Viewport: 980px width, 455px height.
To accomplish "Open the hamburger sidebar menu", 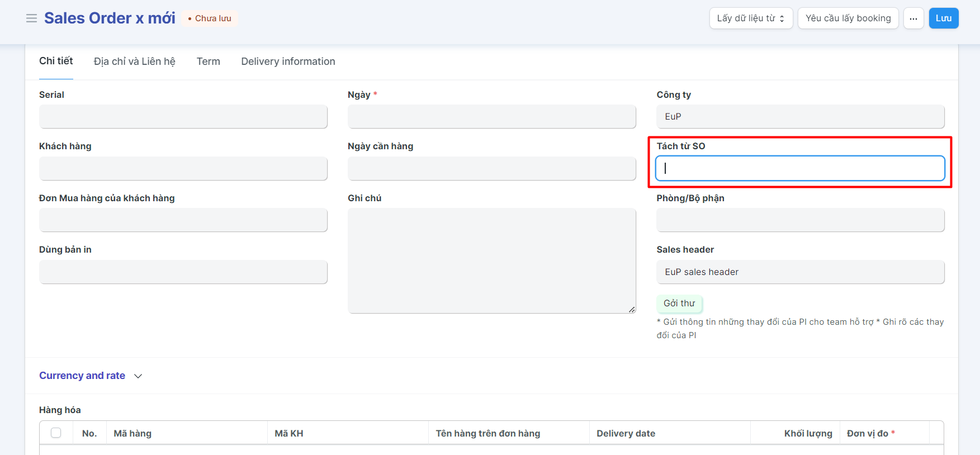I will [31, 18].
